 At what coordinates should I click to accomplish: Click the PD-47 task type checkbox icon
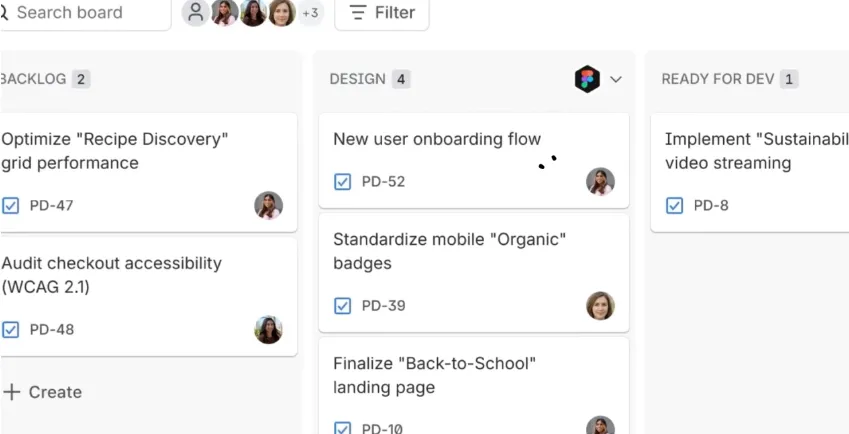[x=11, y=205]
